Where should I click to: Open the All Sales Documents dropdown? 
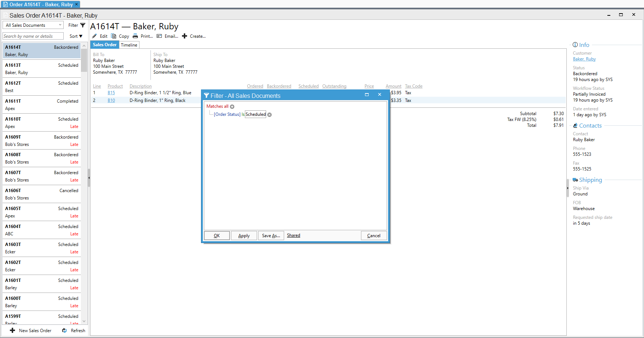[33, 25]
